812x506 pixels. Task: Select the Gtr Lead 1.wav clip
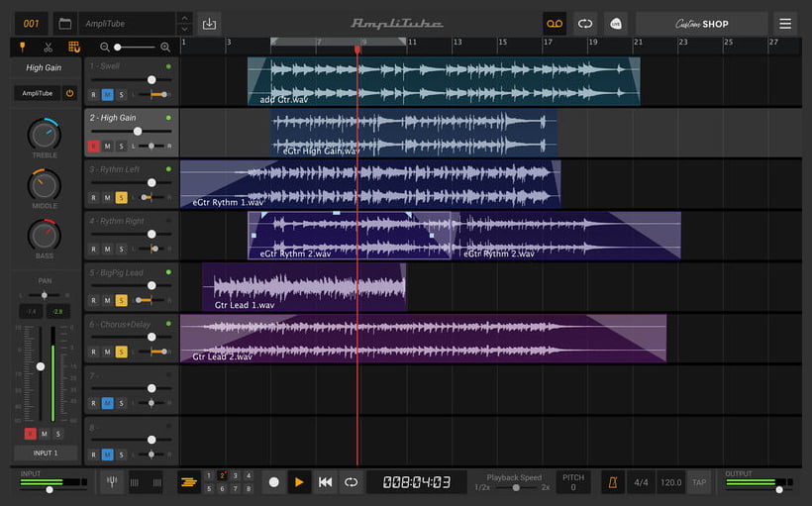tap(304, 286)
